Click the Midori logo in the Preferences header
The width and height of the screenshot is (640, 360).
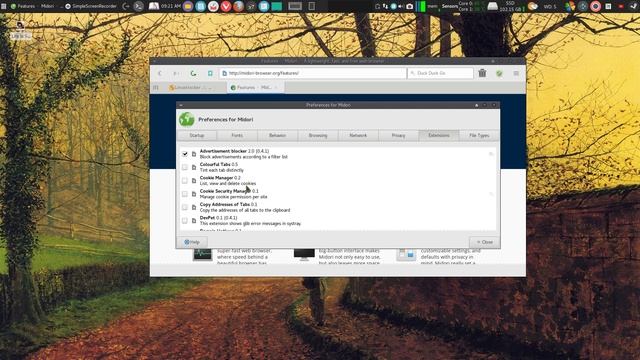(x=187, y=119)
